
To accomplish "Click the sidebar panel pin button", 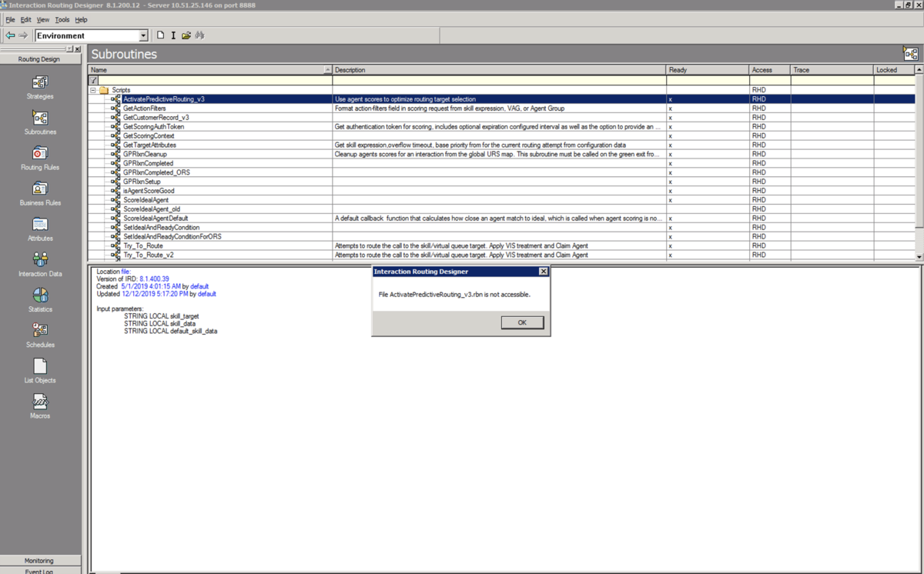I will [x=69, y=49].
